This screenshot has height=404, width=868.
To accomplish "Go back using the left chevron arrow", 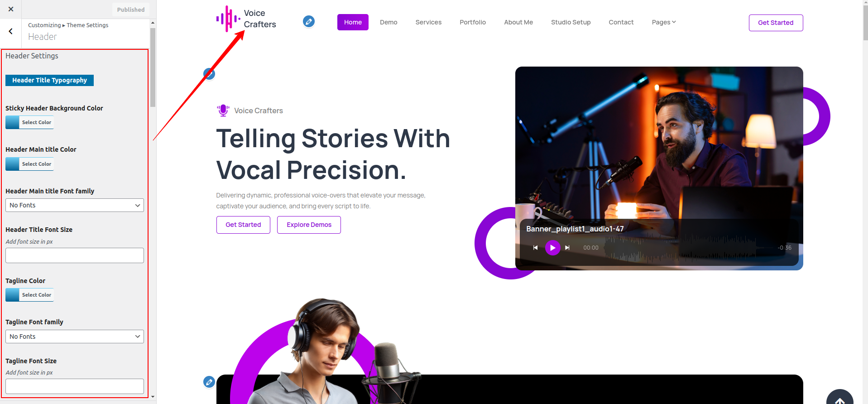I will pyautogui.click(x=11, y=31).
